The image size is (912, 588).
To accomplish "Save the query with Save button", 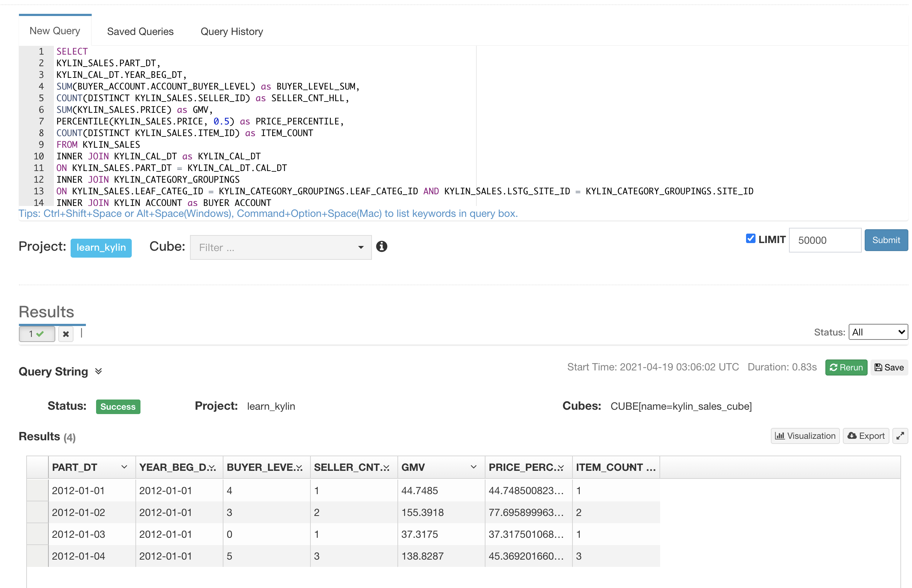I will coord(889,367).
